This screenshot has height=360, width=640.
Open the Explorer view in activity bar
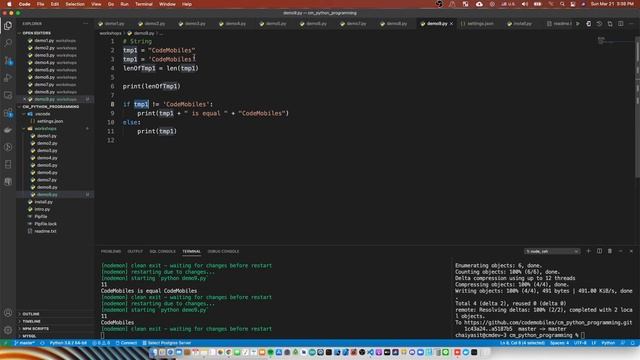(x=8, y=26)
